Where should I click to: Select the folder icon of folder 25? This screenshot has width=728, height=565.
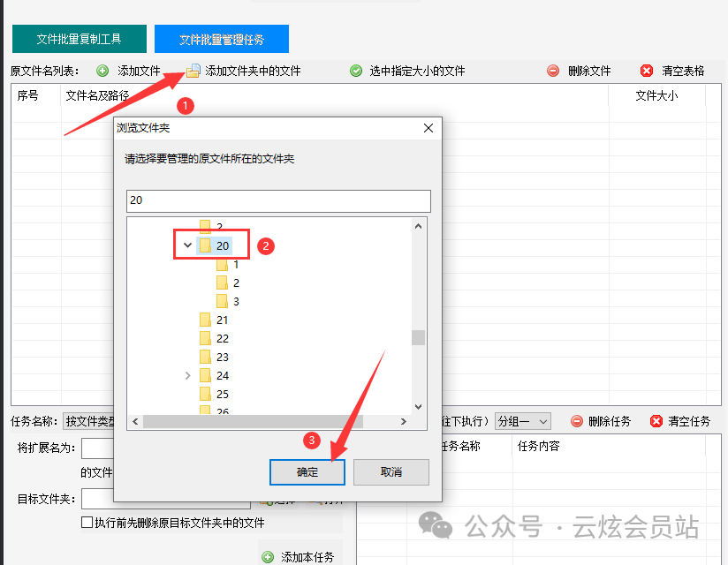click(205, 395)
